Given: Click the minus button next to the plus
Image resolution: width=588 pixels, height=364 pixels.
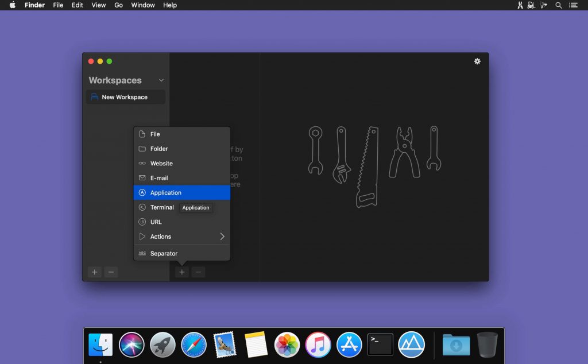Looking at the screenshot, I should tap(111, 272).
